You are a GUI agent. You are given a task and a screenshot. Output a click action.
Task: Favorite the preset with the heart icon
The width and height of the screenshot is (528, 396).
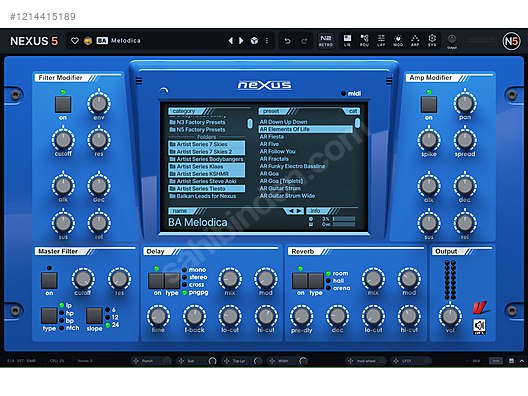75,41
